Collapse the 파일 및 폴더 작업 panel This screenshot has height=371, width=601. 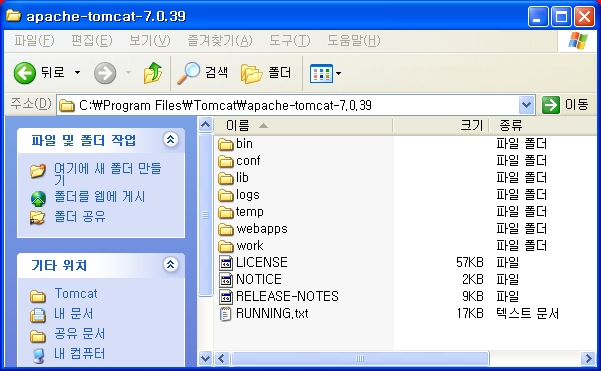(170, 139)
